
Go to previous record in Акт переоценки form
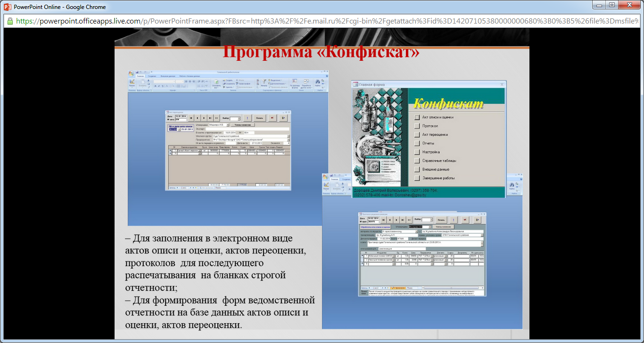tap(198, 118)
